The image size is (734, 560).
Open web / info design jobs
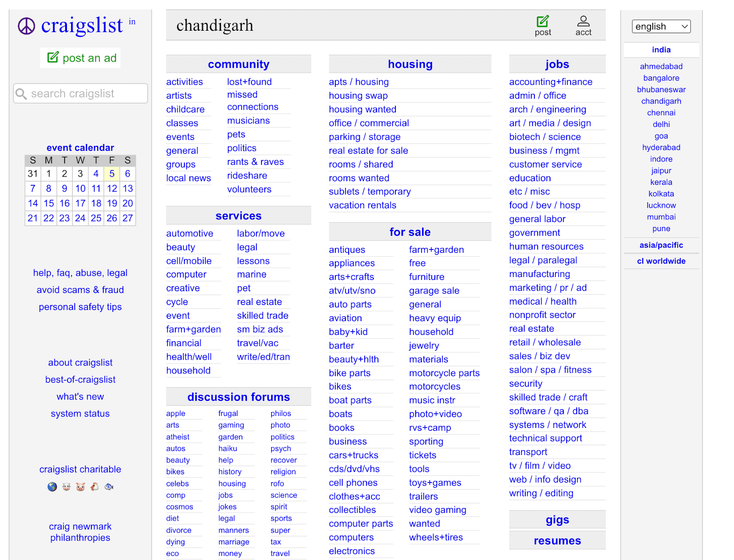[x=545, y=479]
